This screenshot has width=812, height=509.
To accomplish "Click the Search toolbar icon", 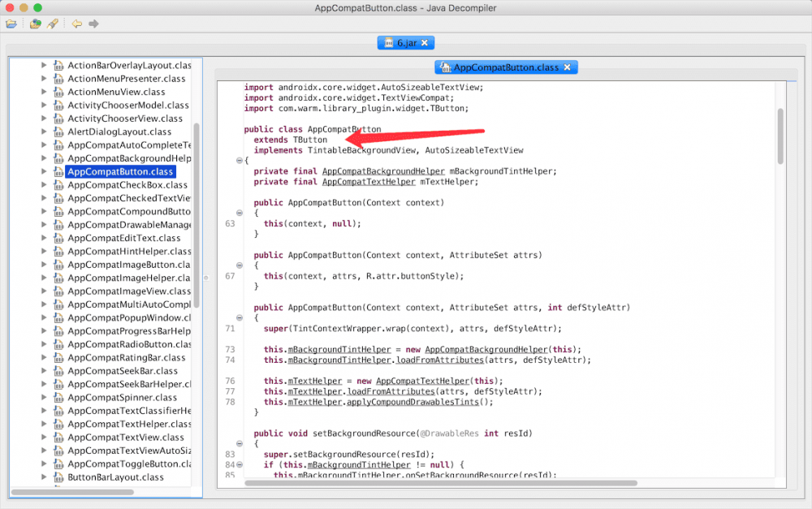I will (x=52, y=24).
